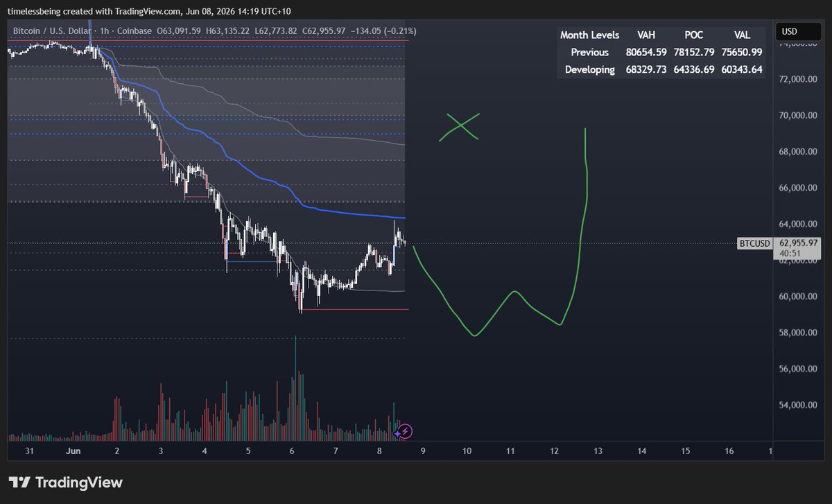Screen dimensions: 832x504
Task: Click the developing VAL value 60343.64
Action: pyautogui.click(x=743, y=70)
